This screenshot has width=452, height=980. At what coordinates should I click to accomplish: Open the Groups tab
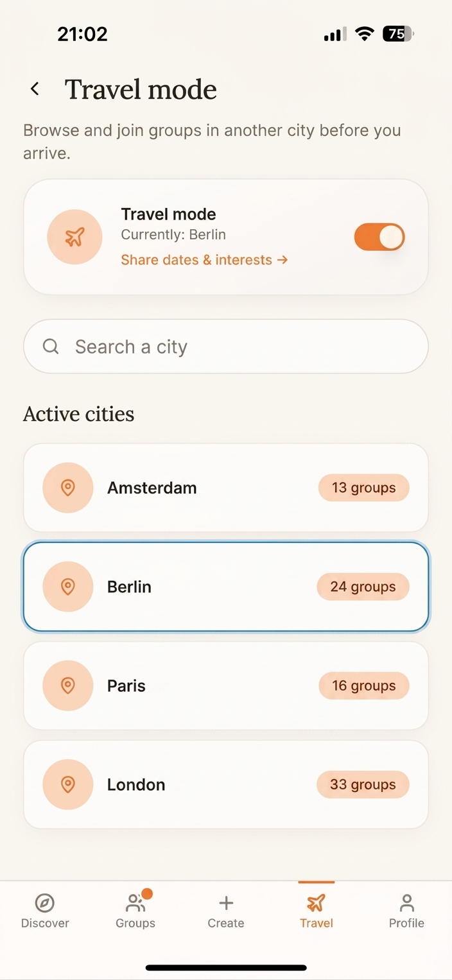tap(135, 911)
